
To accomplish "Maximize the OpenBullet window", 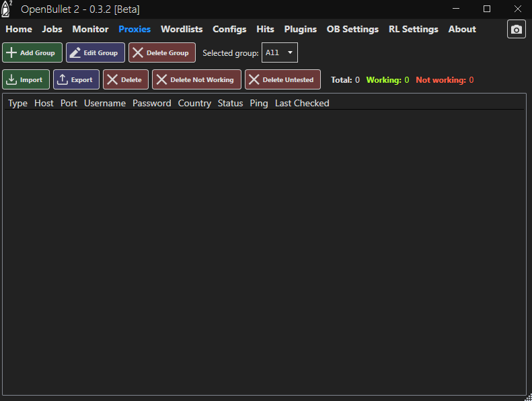I will [487, 9].
